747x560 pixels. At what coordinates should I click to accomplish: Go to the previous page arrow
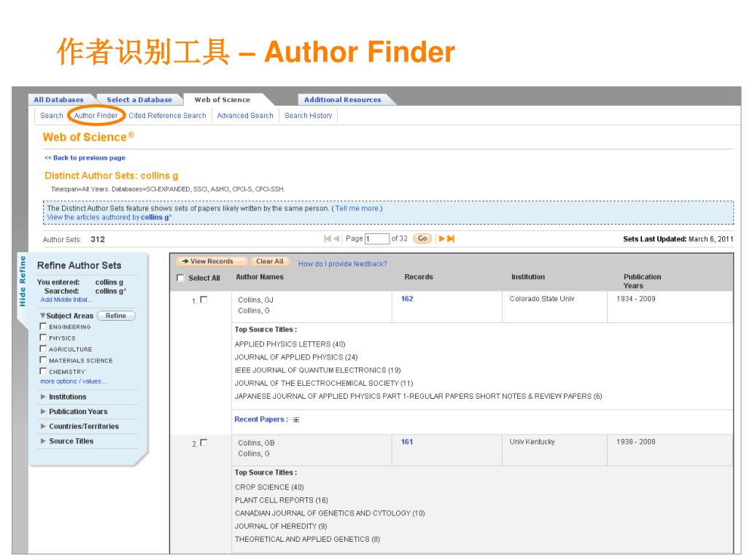click(336, 238)
